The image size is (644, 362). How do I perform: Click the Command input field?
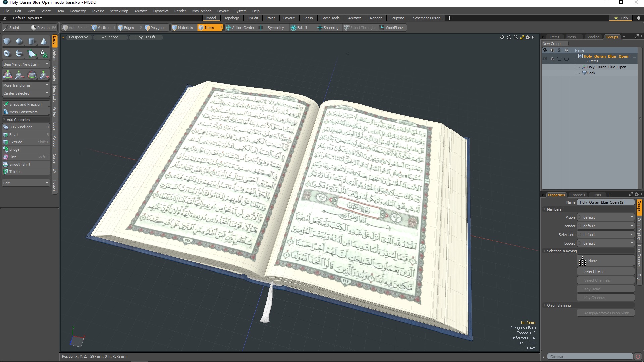pyautogui.click(x=590, y=357)
